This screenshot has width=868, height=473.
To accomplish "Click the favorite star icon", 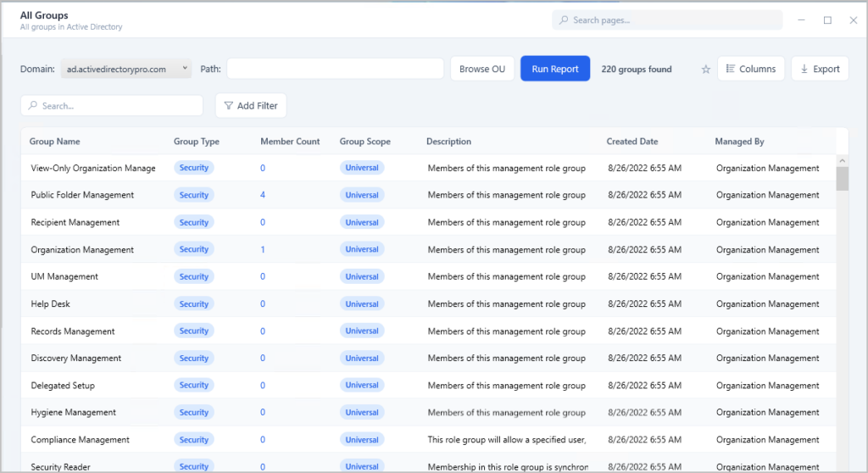I will tap(706, 70).
